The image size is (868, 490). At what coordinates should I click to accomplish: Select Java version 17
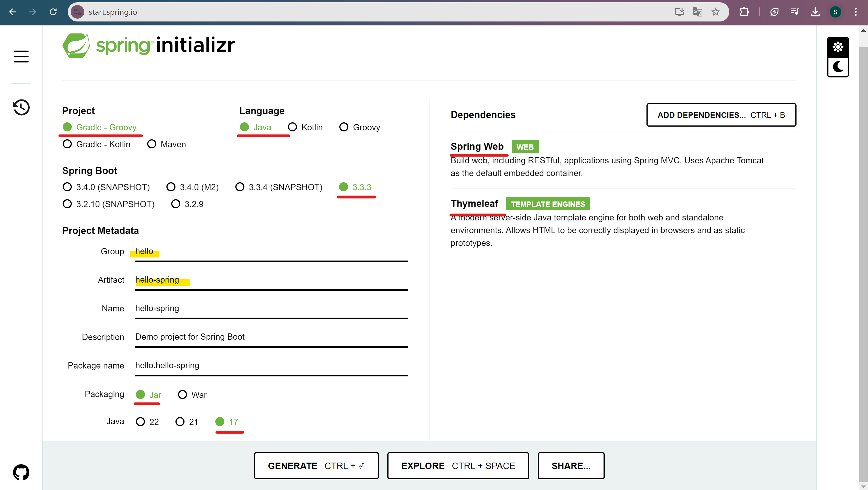coord(226,422)
